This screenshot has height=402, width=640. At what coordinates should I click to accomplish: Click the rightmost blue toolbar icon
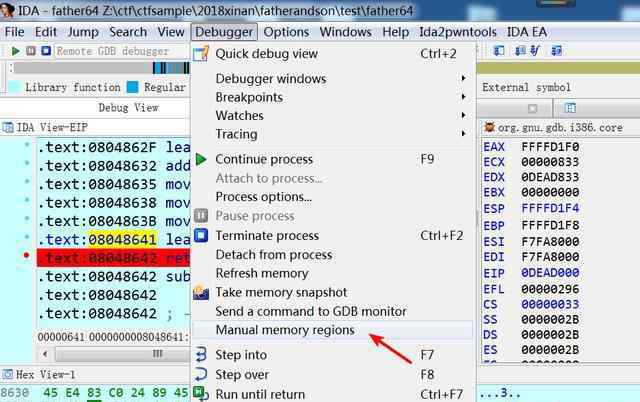[556, 51]
